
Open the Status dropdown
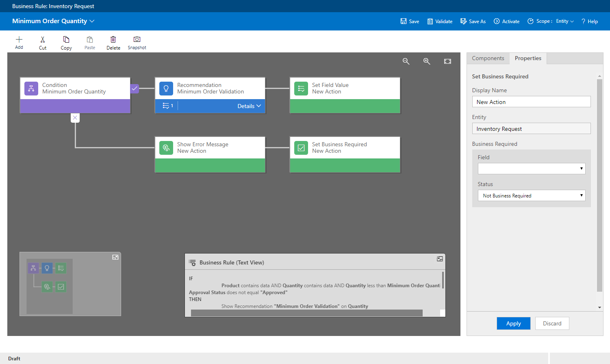(x=532, y=196)
